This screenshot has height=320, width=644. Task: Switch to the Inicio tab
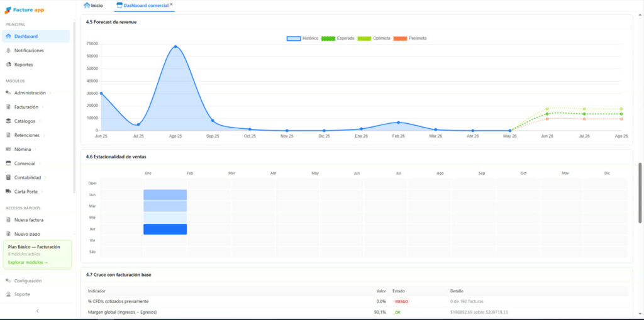tap(93, 5)
